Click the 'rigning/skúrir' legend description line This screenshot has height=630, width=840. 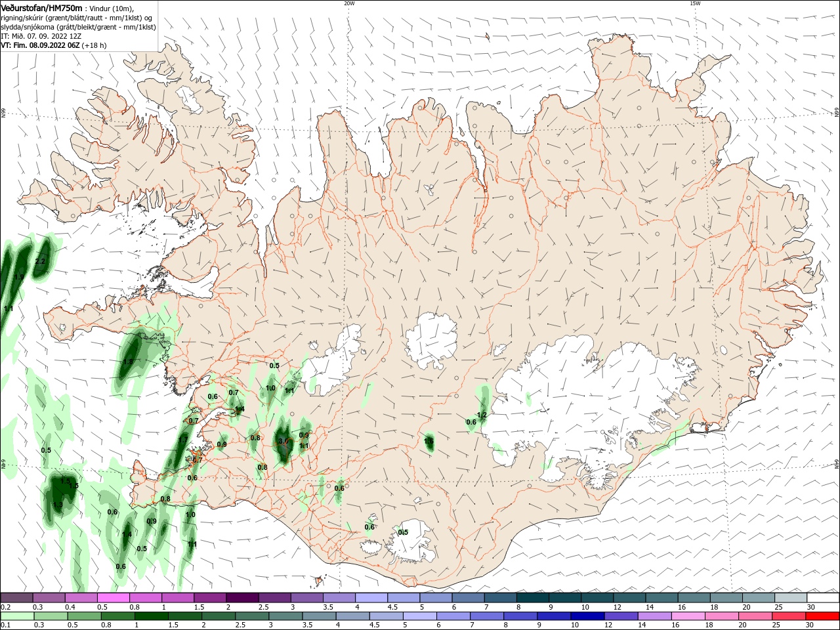click(77, 17)
